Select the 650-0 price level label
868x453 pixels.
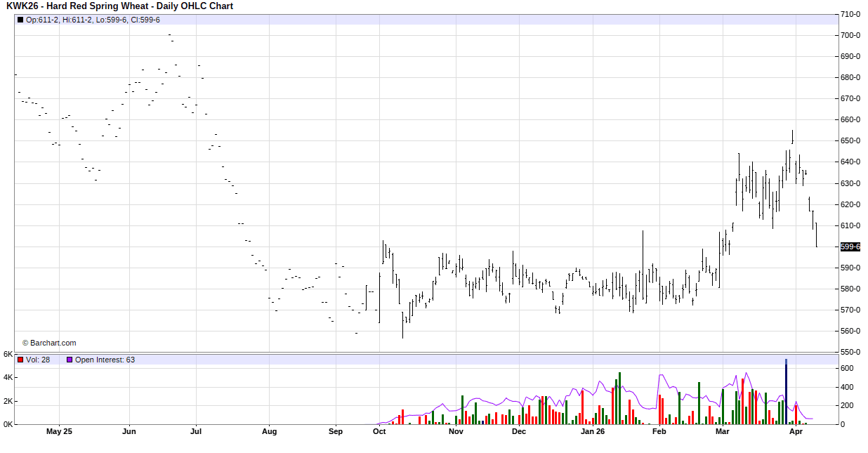(850, 140)
